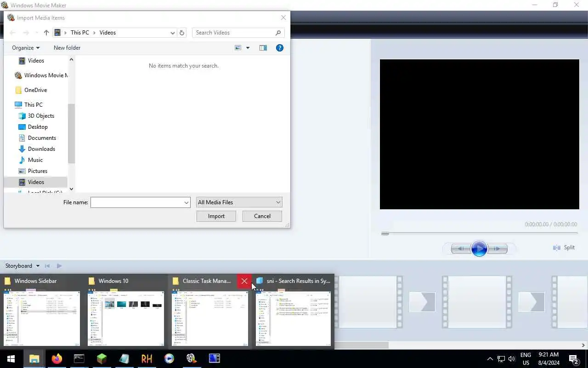Image resolution: width=588 pixels, height=368 pixels.
Task: Close the Classic Task Manager preview
Action: pos(244,281)
